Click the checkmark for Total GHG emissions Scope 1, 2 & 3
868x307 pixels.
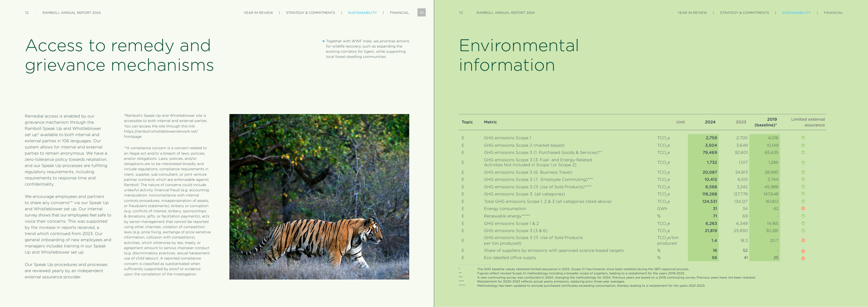(803, 201)
